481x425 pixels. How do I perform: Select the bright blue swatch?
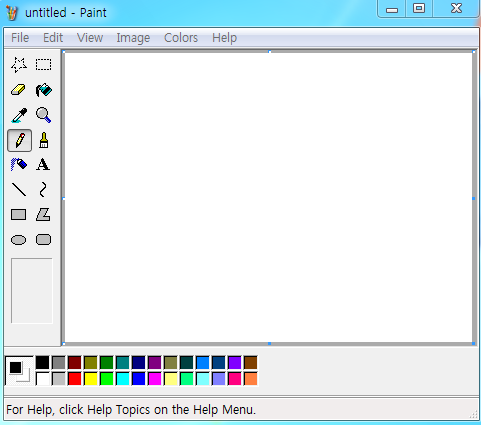[139, 379]
